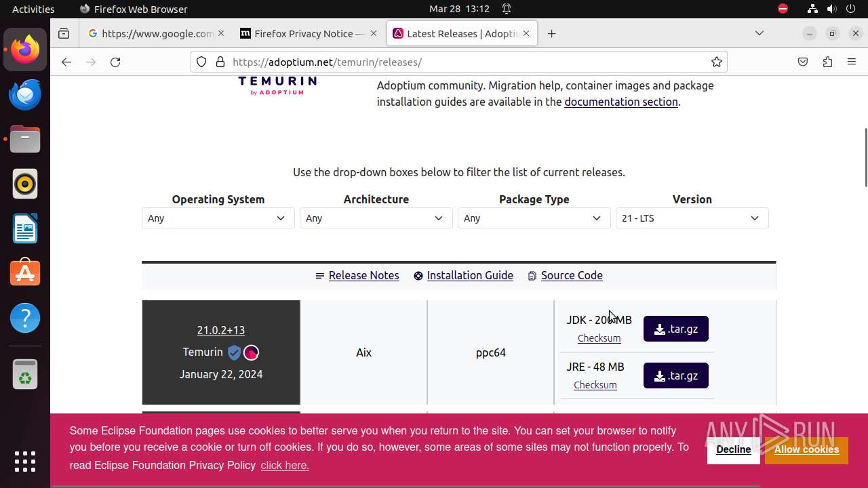View the JDK Checksum link

599,338
